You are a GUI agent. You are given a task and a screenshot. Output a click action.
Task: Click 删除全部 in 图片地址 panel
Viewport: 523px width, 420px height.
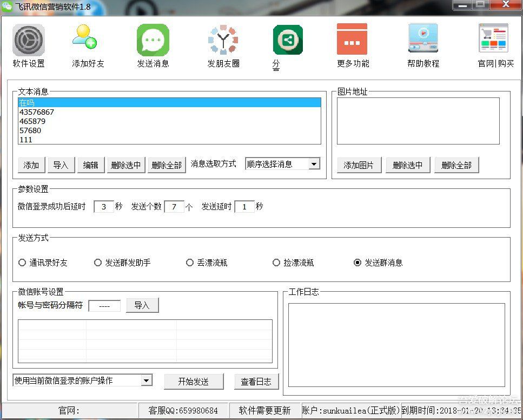tap(456, 165)
